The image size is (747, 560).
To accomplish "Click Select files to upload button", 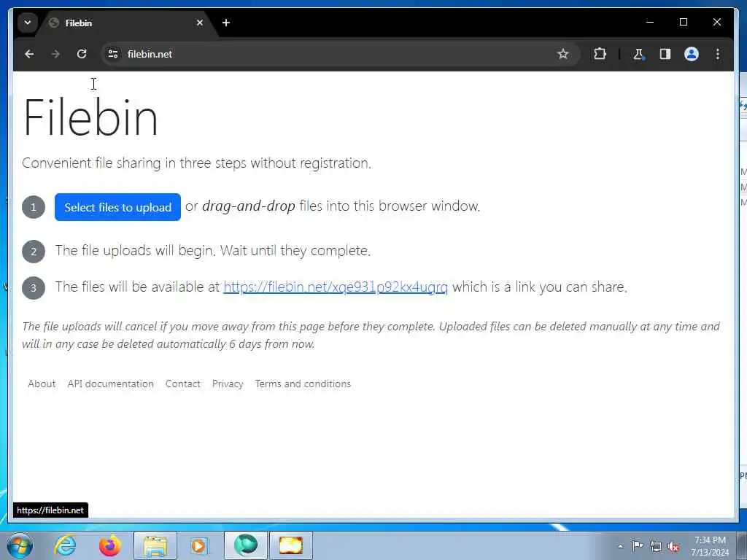I will [117, 207].
